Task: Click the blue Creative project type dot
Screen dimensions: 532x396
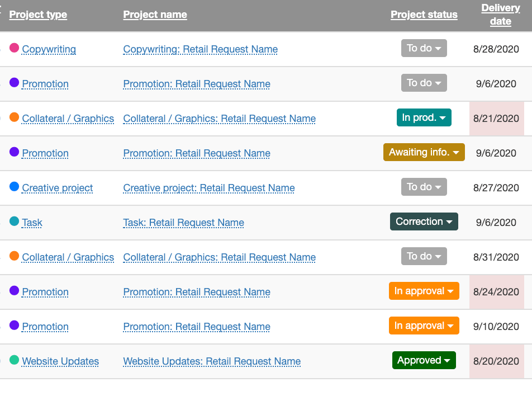Action: pos(15,188)
